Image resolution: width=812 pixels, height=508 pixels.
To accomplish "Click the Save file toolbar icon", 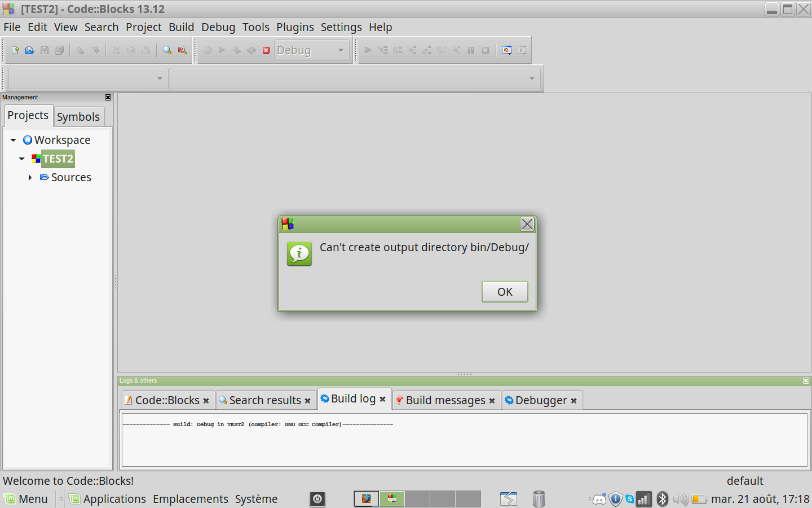I will click(45, 50).
